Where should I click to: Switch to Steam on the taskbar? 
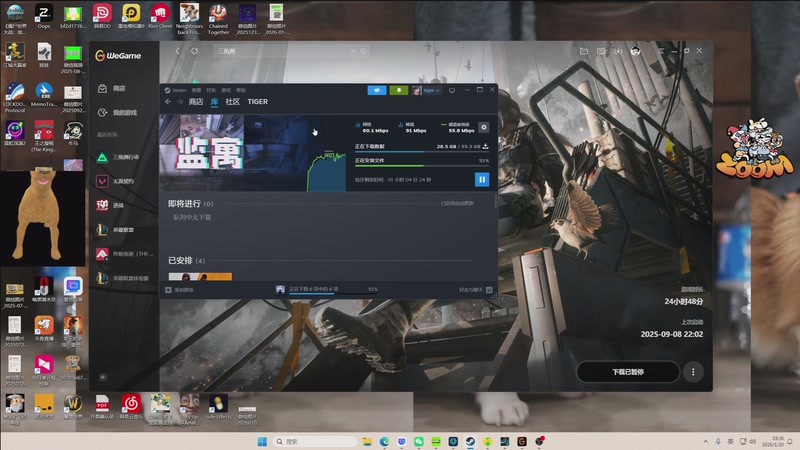click(x=470, y=441)
